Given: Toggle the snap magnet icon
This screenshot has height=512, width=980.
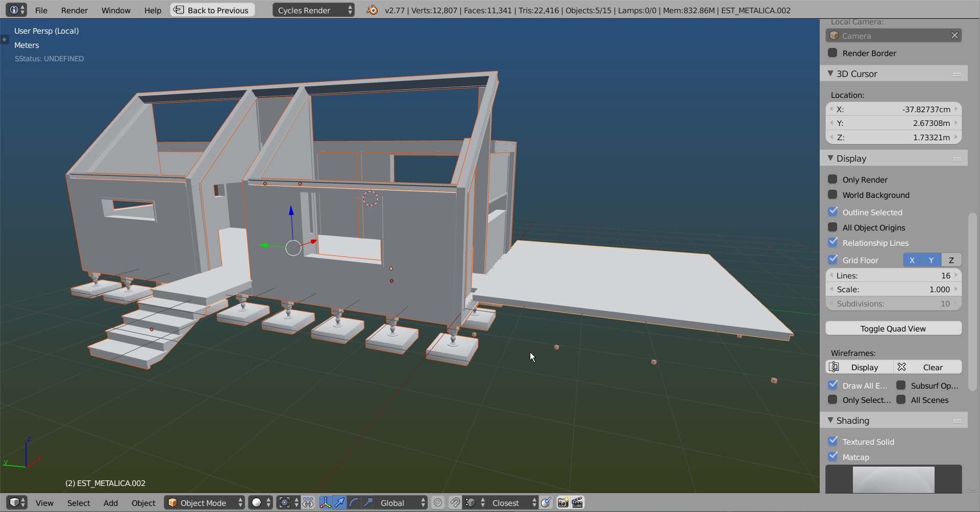Looking at the screenshot, I should pyautogui.click(x=454, y=502).
